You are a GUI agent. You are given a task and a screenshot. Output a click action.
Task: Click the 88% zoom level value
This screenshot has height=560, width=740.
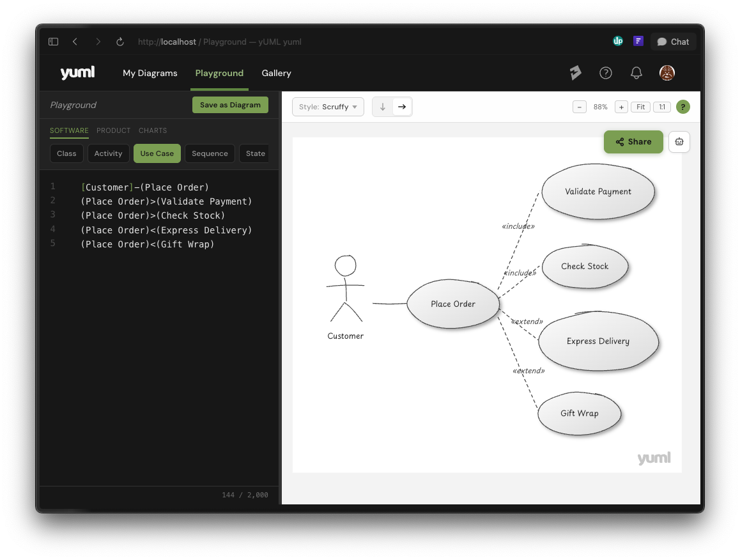[600, 107]
